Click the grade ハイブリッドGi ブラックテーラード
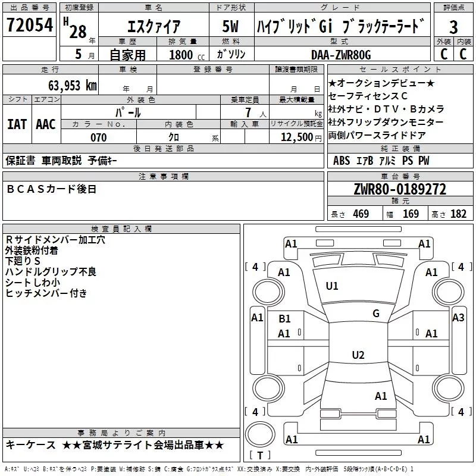 tap(340, 26)
